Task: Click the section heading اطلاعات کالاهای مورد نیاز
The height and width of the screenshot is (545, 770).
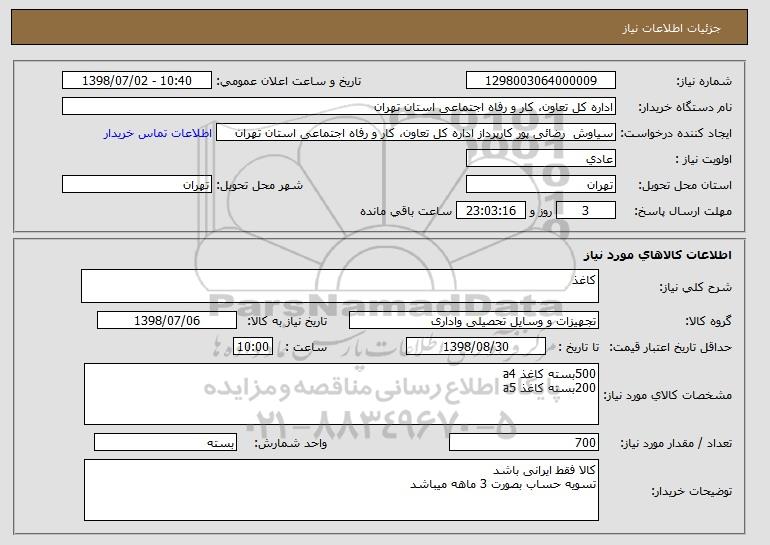Action: point(658,254)
